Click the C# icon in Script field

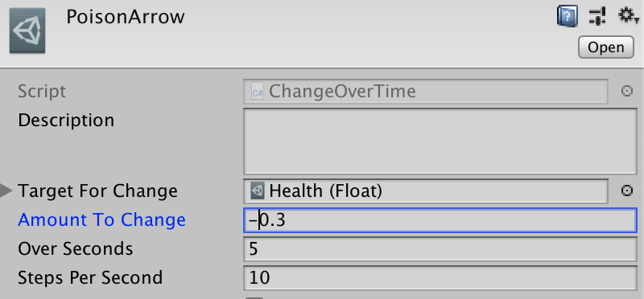pyautogui.click(x=258, y=92)
